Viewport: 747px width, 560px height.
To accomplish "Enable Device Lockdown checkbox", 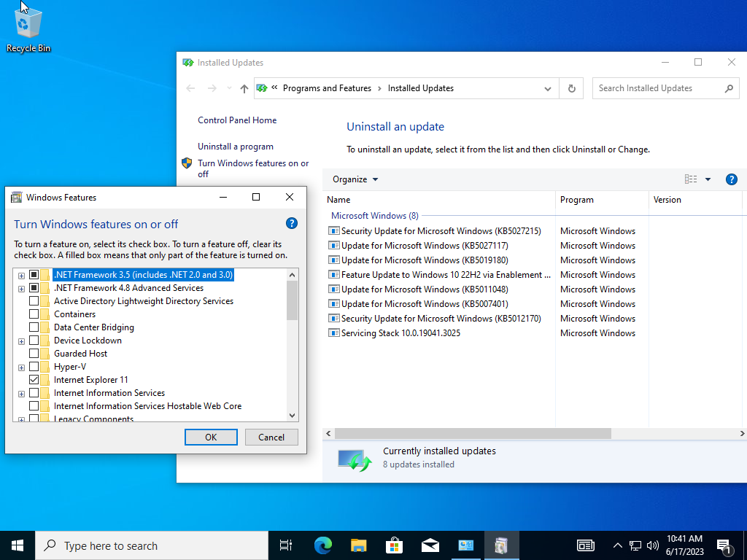I will click(34, 341).
